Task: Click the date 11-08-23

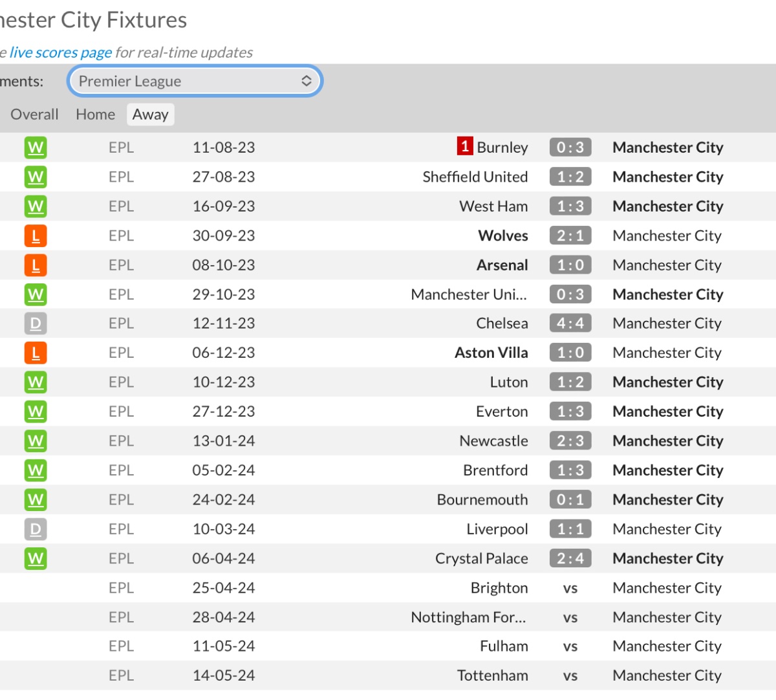Action: 224,148
